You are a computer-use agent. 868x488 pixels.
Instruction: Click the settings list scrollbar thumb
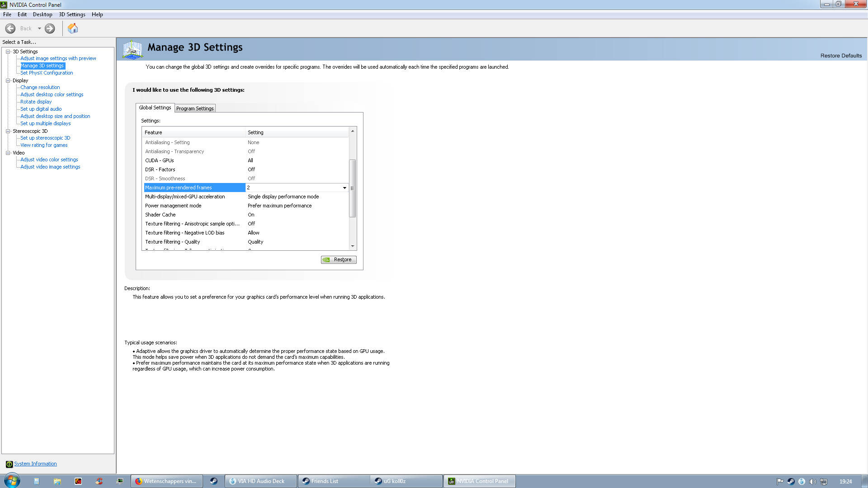pyautogui.click(x=353, y=188)
